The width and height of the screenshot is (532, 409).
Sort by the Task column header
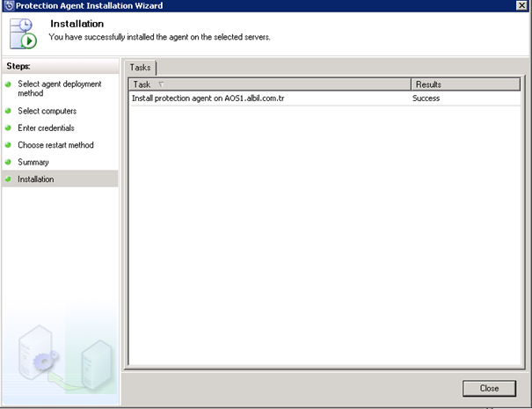tap(270, 84)
